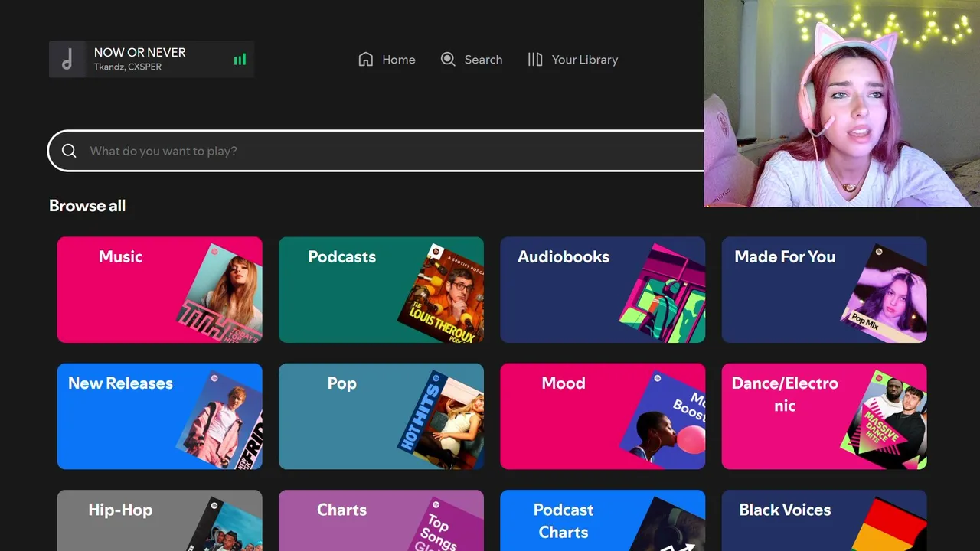Focus the 'What do you want to play?' field
The height and width of the screenshot is (551, 980).
(x=376, y=151)
